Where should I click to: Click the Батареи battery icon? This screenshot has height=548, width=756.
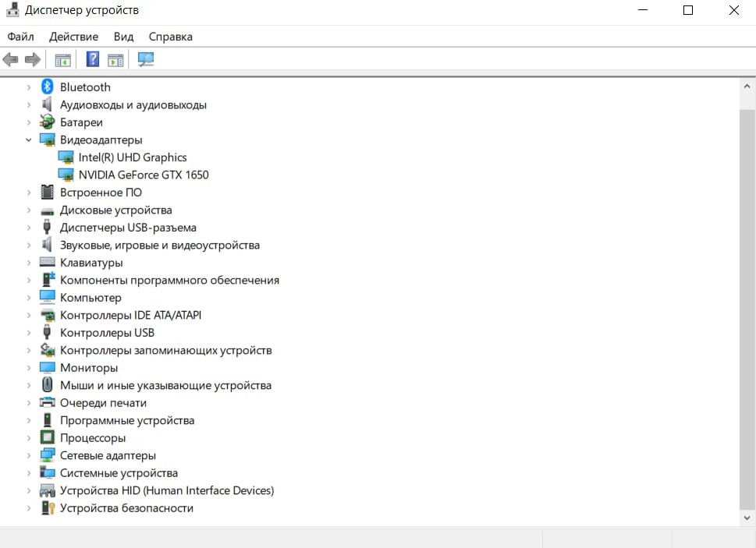pyautogui.click(x=47, y=122)
